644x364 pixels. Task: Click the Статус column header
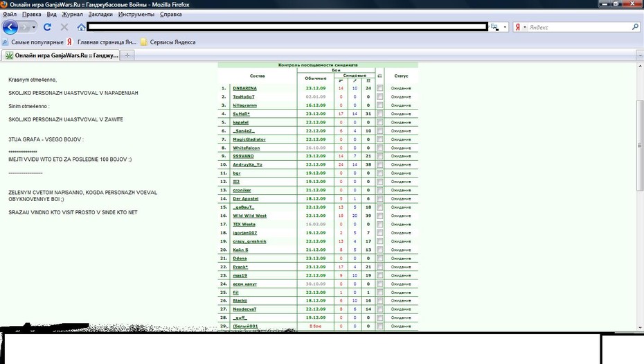pyautogui.click(x=401, y=76)
